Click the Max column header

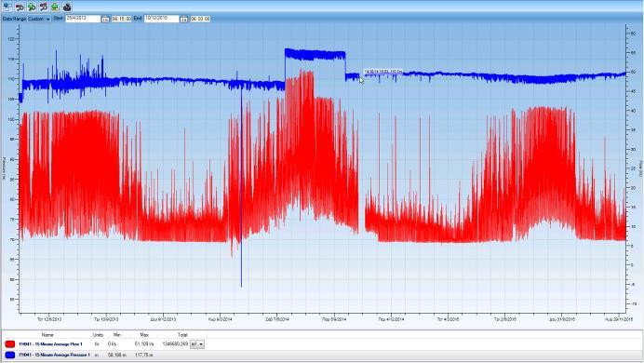tap(144, 335)
